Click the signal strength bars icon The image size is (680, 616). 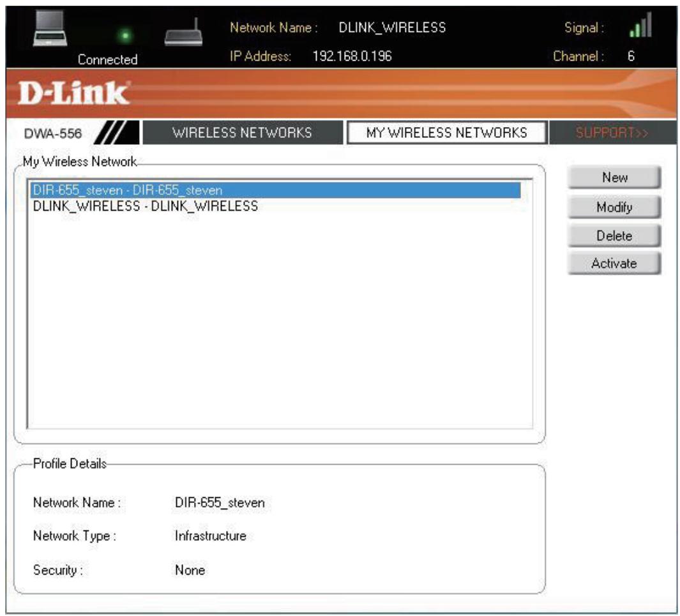[640, 25]
